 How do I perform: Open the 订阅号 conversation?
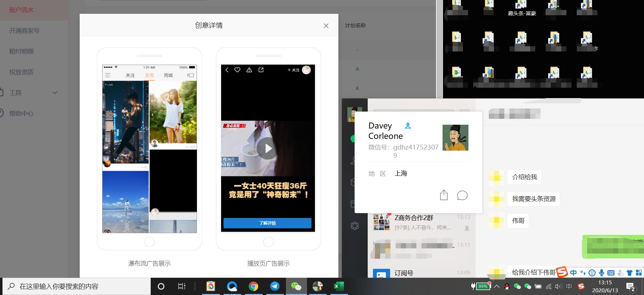click(x=422, y=273)
